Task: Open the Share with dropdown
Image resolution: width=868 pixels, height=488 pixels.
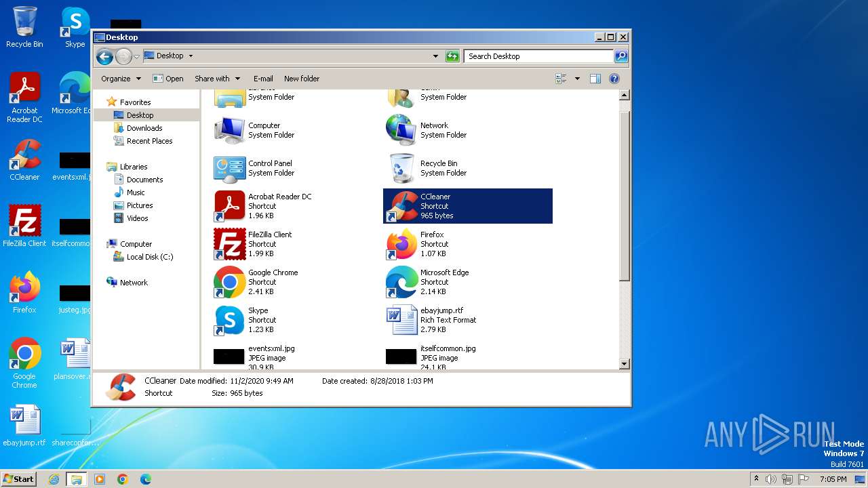Action: point(217,79)
